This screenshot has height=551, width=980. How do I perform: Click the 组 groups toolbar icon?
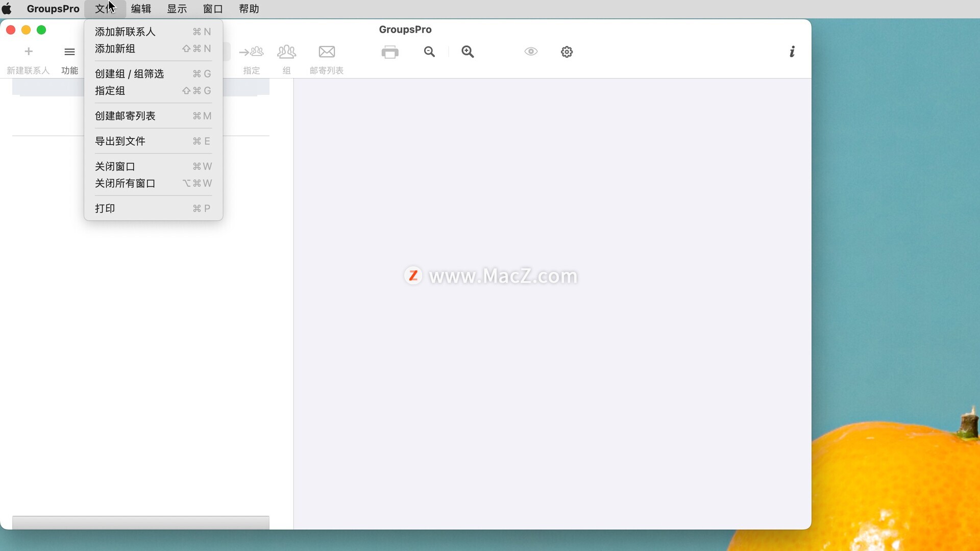click(x=286, y=52)
